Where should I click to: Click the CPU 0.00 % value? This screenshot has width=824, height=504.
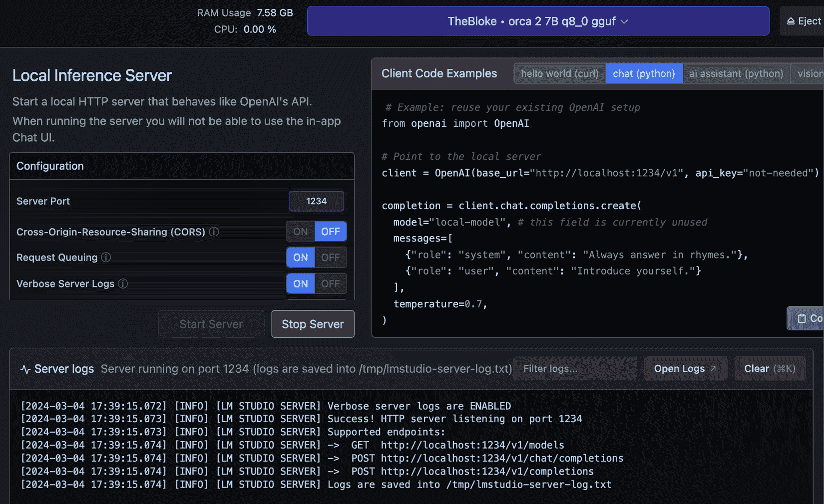(260, 29)
